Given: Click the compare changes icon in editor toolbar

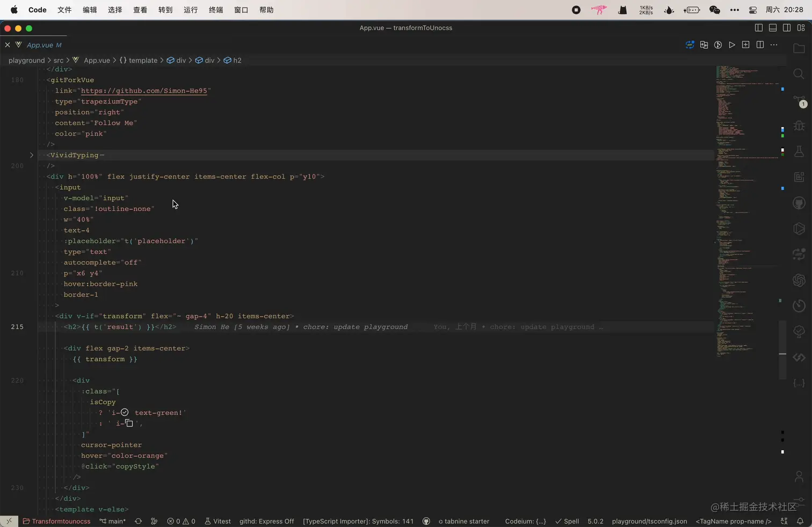Looking at the screenshot, I should click(x=704, y=45).
